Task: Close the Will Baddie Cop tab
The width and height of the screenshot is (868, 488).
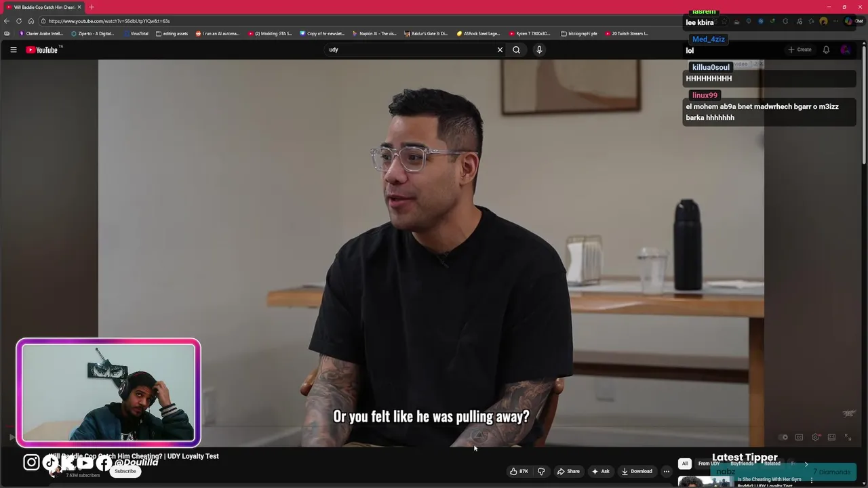Action: [79, 7]
